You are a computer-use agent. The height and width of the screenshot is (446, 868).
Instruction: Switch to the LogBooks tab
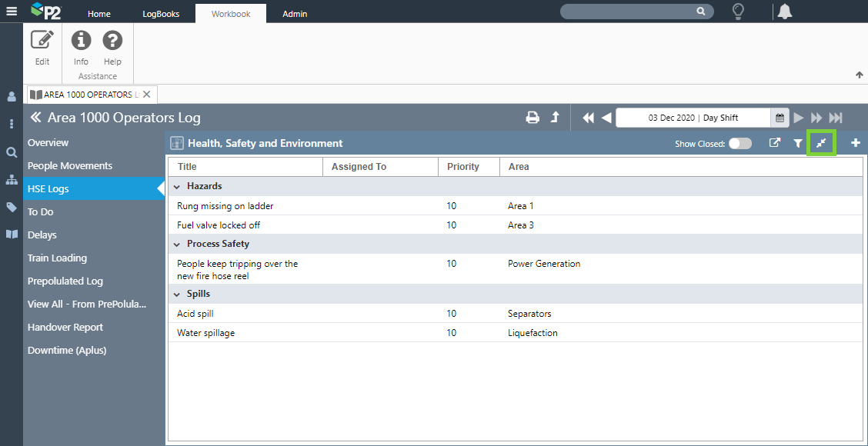(161, 14)
